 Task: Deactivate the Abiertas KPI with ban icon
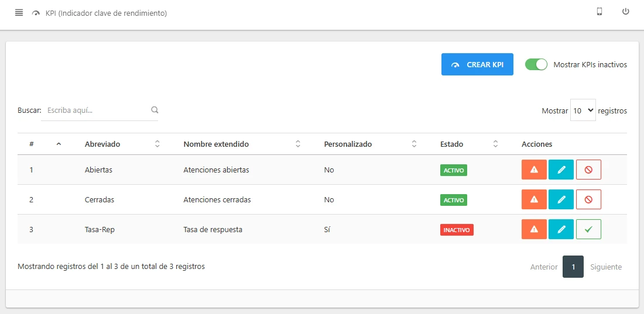tap(588, 170)
